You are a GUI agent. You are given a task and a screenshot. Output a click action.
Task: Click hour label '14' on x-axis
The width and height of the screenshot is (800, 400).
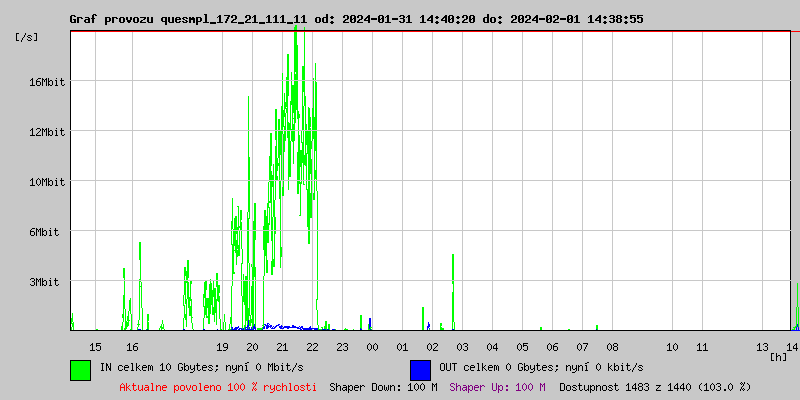(x=792, y=347)
